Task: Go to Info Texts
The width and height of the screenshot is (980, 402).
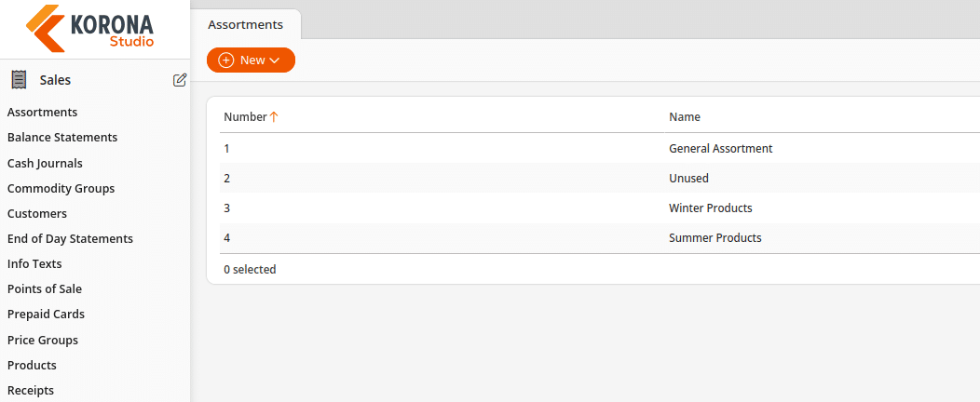Action: pos(34,264)
